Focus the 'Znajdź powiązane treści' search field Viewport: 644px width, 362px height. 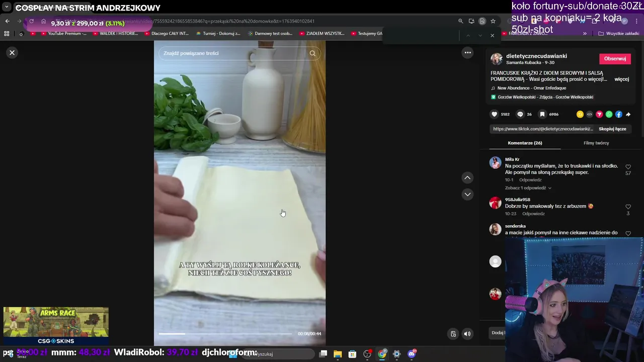click(231, 53)
